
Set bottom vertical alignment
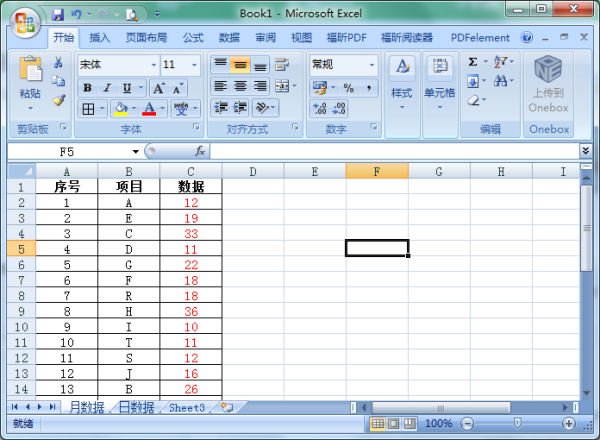tap(260, 64)
